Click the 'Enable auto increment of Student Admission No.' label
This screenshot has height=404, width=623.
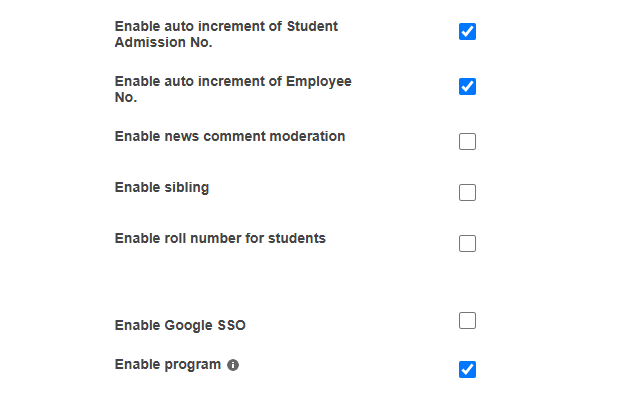click(226, 34)
